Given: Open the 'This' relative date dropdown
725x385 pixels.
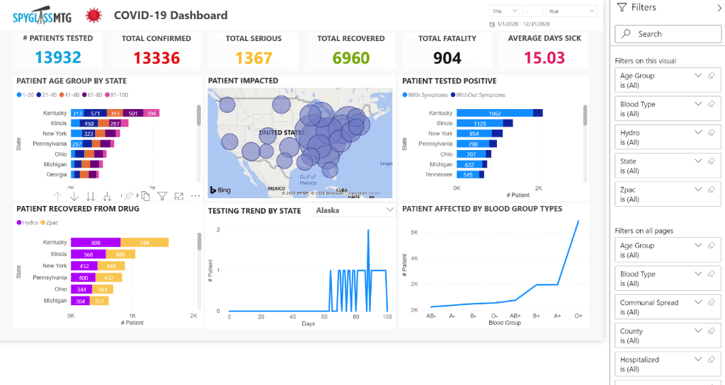Looking at the screenshot, I should tap(504, 11).
